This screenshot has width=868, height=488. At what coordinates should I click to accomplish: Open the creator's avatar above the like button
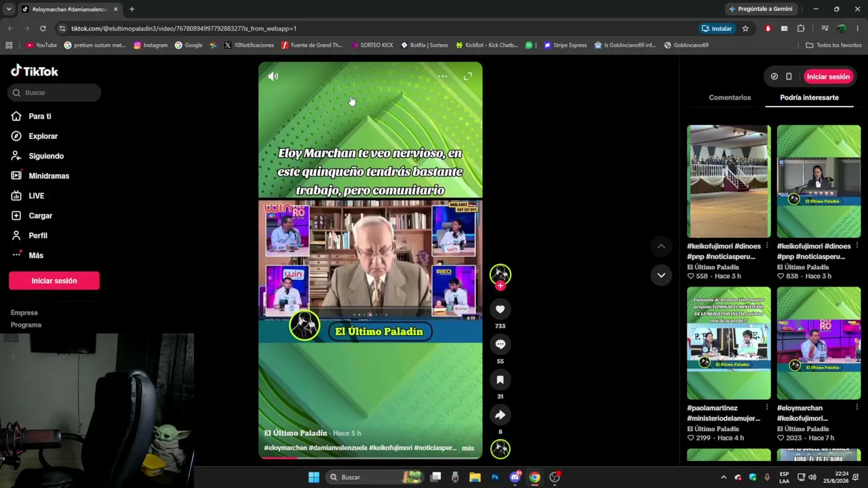pos(500,274)
